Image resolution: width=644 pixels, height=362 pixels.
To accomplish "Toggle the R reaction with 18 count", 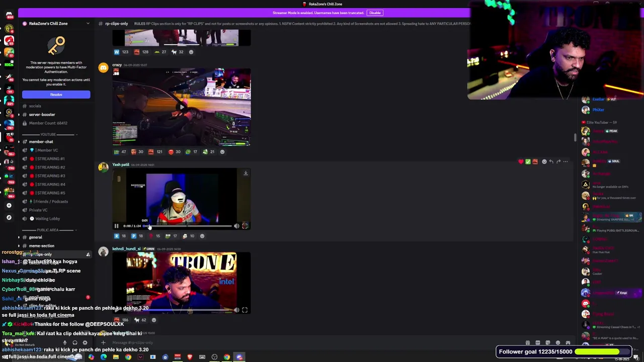I will 120,236.
